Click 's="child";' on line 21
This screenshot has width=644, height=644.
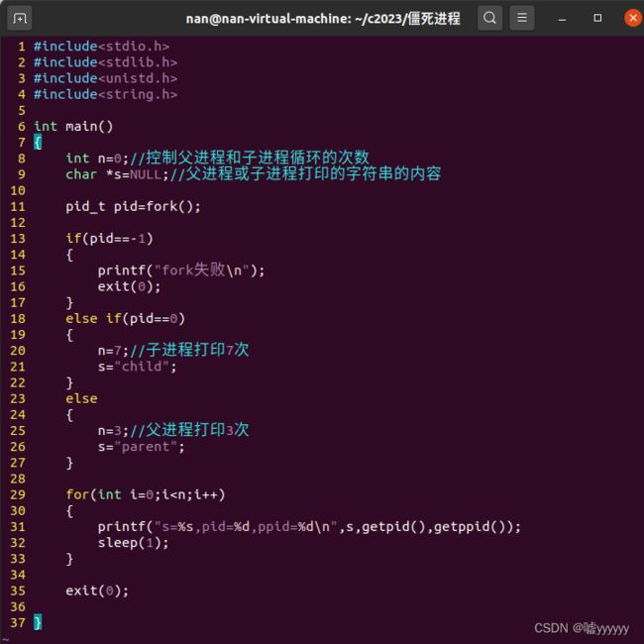pos(137,367)
